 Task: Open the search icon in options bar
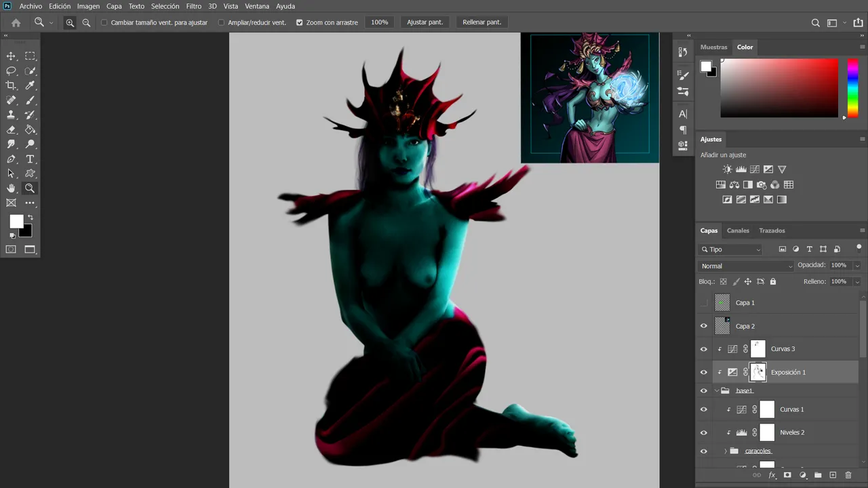816,22
